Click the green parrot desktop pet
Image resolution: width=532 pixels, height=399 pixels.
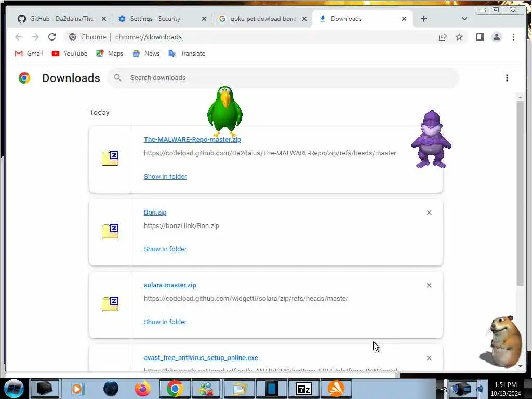click(x=224, y=111)
